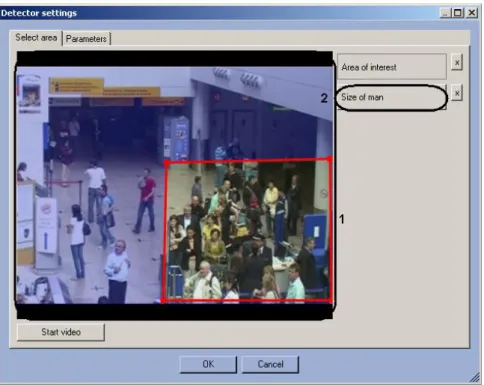The width and height of the screenshot is (484, 385).
Task: Confirm settings with the OK button
Action: [208, 364]
